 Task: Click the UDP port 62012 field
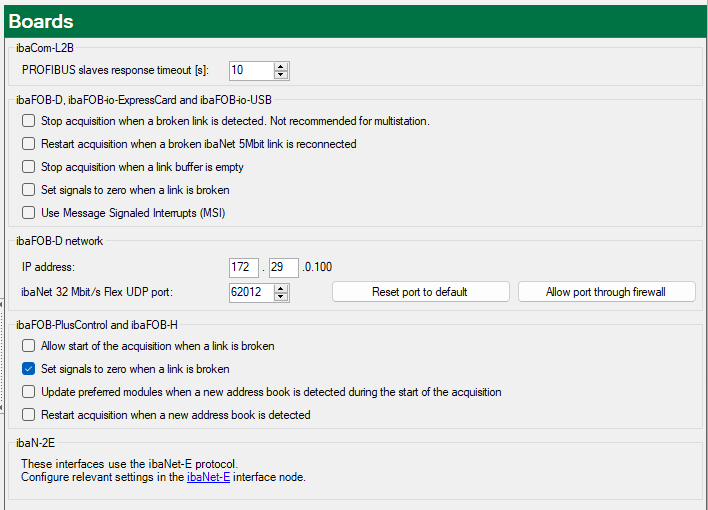(252, 292)
